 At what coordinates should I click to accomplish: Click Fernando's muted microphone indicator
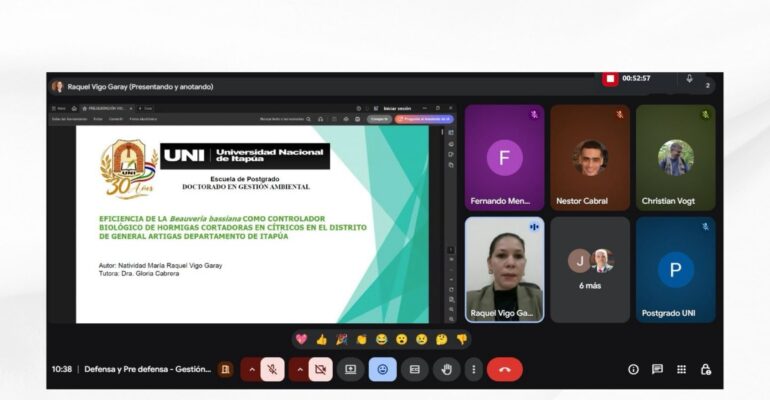pyautogui.click(x=534, y=114)
